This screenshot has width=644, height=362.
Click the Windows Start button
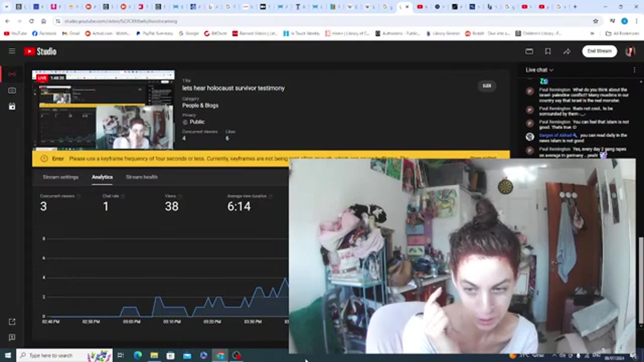click(8, 355)
